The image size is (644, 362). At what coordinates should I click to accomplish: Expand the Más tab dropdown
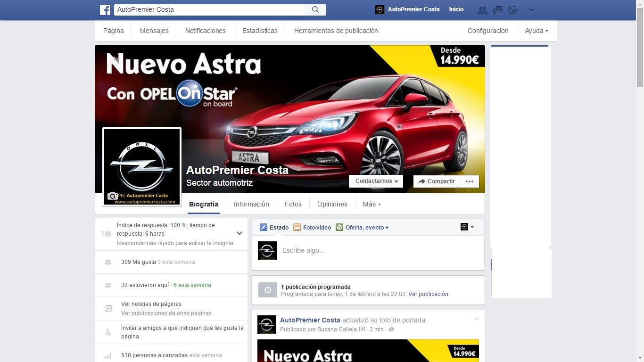(x=372, y=204)
